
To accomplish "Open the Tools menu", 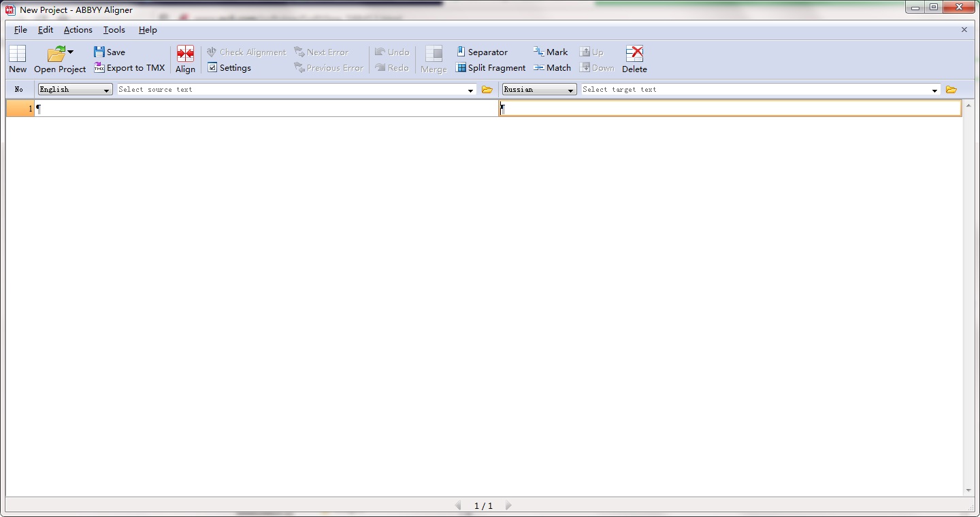I will pos(114,29).
